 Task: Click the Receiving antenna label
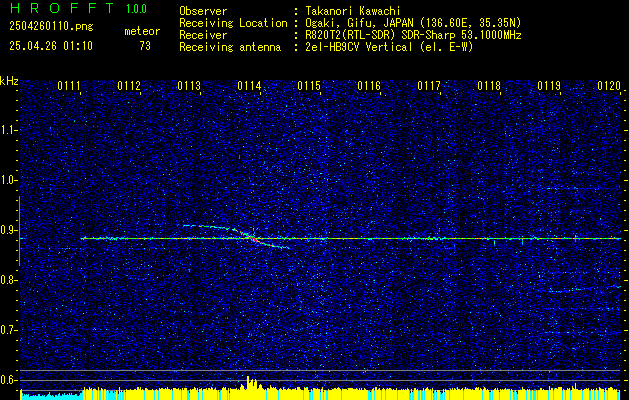coord(230,47)
